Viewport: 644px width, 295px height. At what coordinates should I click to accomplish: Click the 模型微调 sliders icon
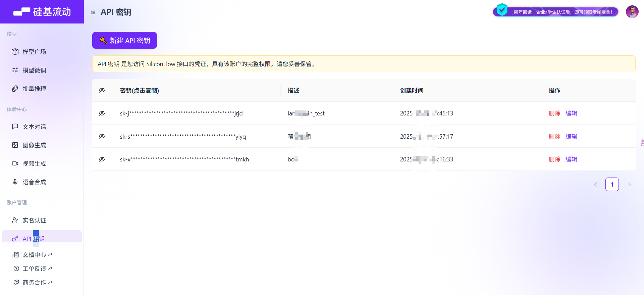(x=15, y=70)
